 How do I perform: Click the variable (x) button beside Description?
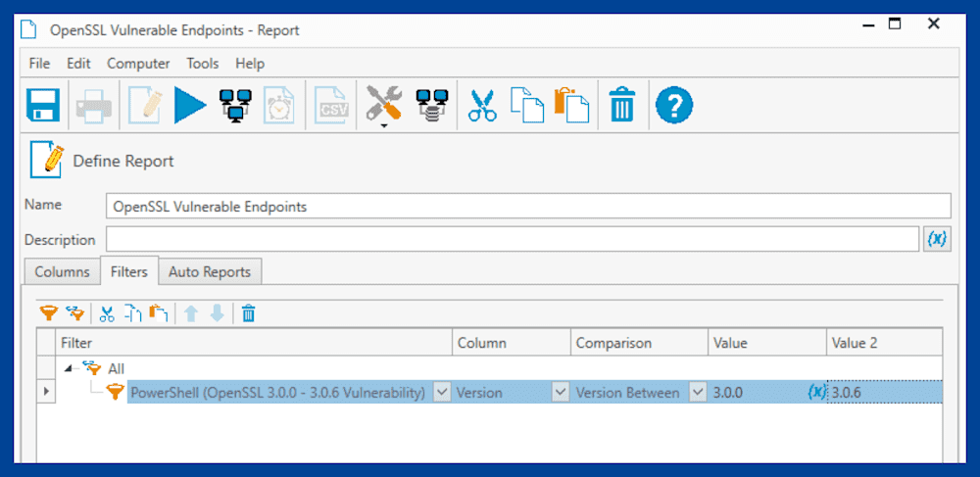(x=937, y=239)
